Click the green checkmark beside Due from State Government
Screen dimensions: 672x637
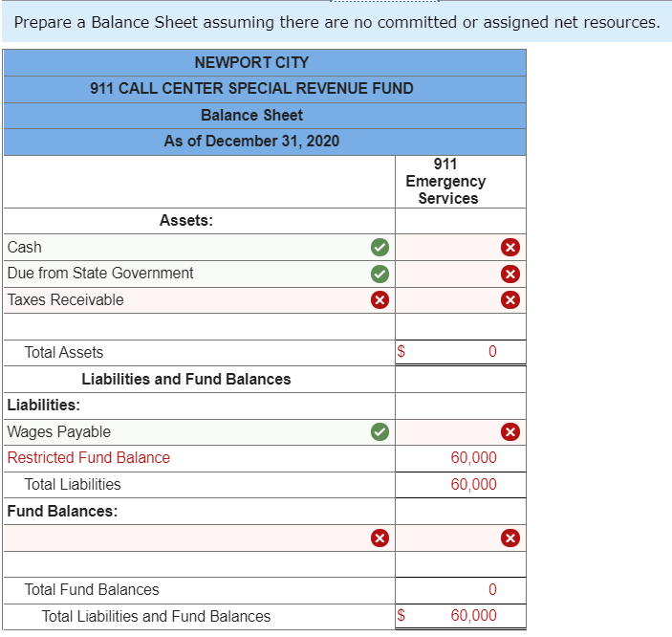tap(379, 274)
